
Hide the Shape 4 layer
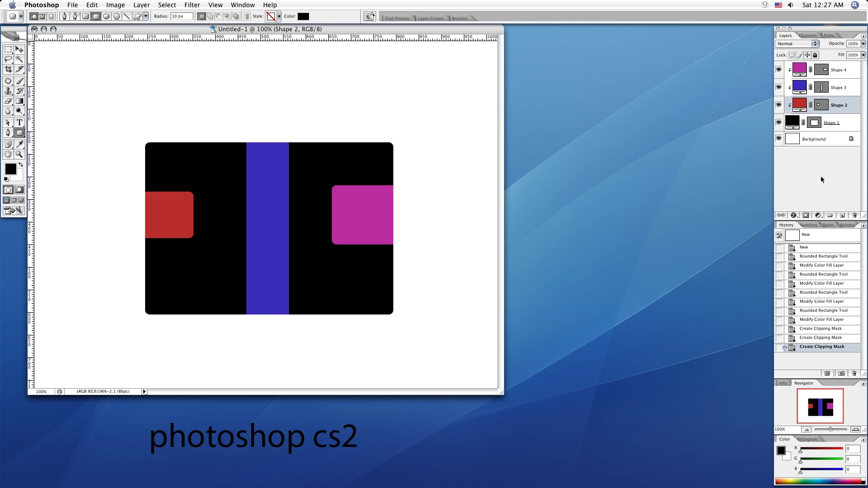[x=778, y=70]
